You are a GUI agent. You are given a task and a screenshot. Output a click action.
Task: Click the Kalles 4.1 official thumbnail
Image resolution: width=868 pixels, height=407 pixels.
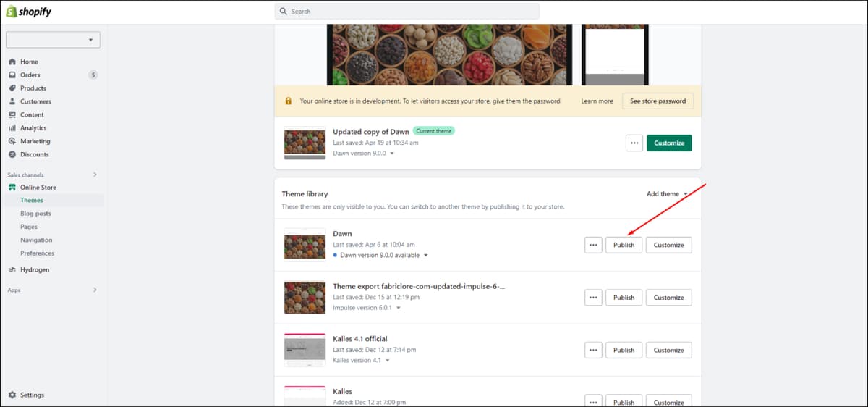(305, 350)
